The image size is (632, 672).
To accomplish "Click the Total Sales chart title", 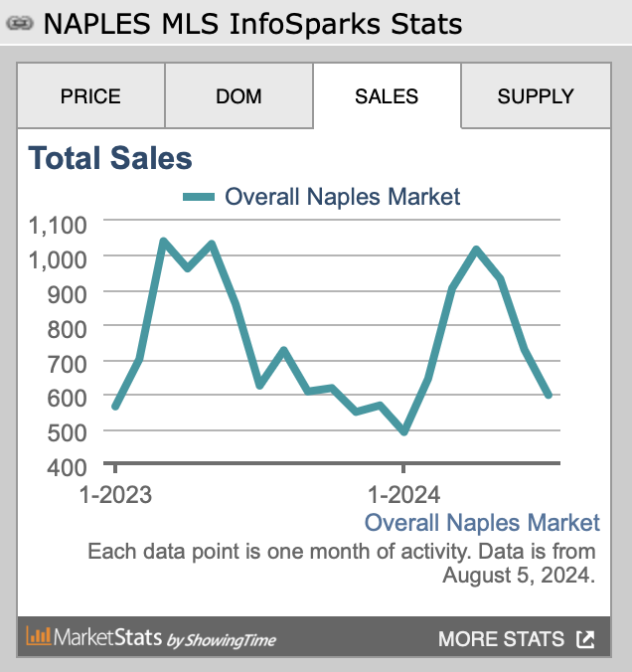I will (x=110, y=158).
